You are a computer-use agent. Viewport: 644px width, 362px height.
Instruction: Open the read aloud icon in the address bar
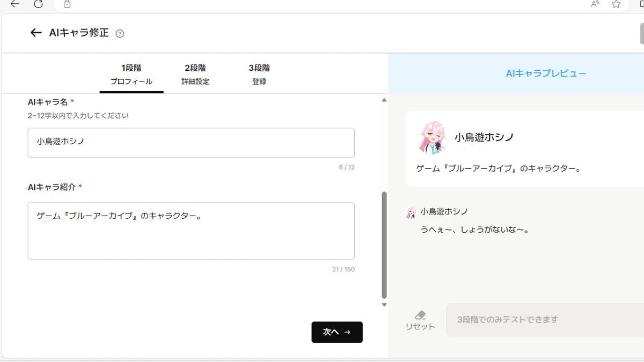tap(595, 4)
